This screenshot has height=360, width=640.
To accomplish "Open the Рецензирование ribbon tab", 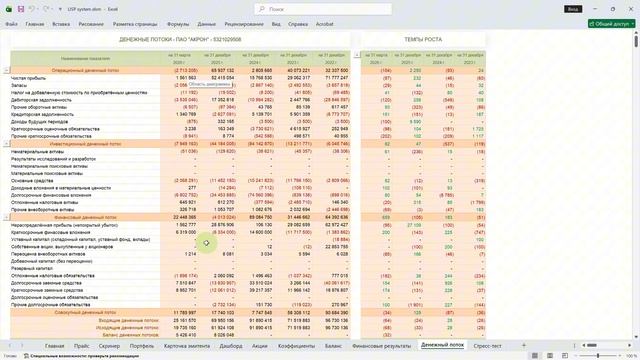I will 244,24.
